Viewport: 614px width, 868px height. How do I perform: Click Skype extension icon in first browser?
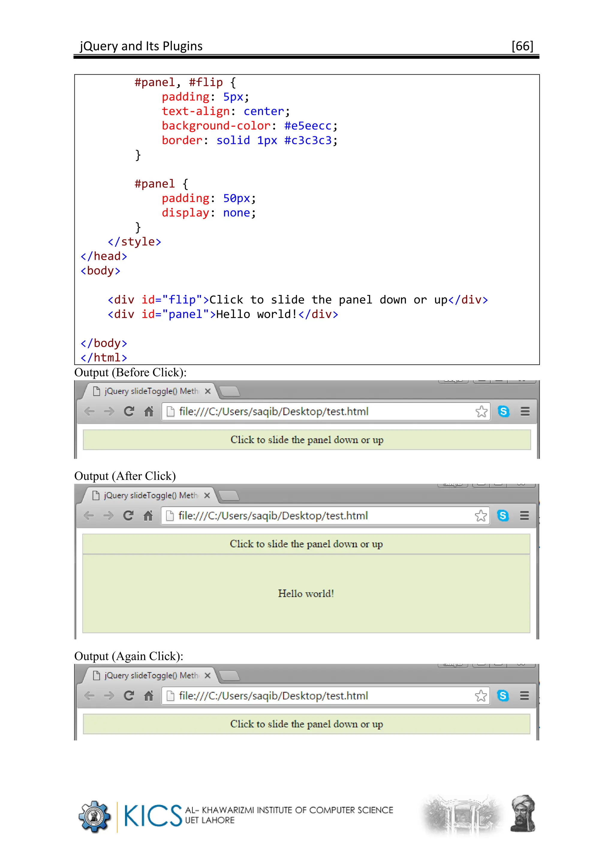[503, 411]
